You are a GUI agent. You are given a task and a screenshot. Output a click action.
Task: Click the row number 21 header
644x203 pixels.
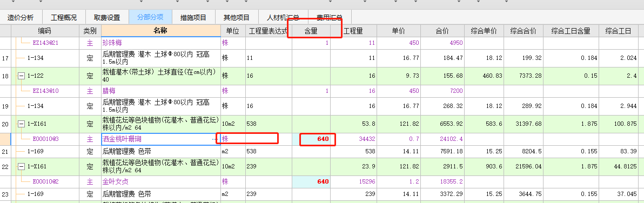pyautogui.click(x=5, y=152)
